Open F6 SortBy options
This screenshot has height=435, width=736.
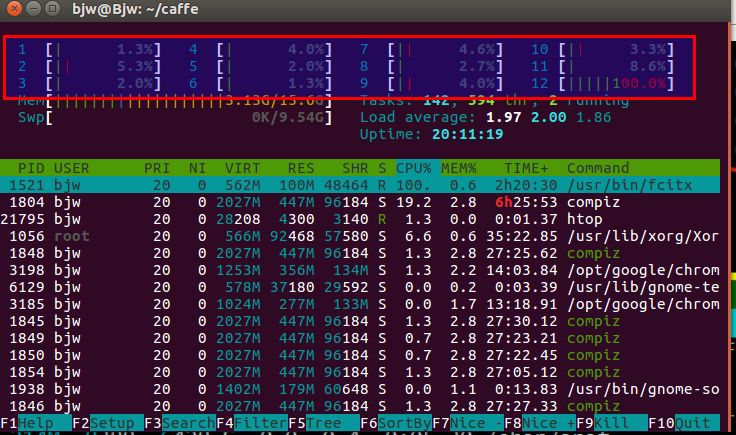[x=396, y=423]
